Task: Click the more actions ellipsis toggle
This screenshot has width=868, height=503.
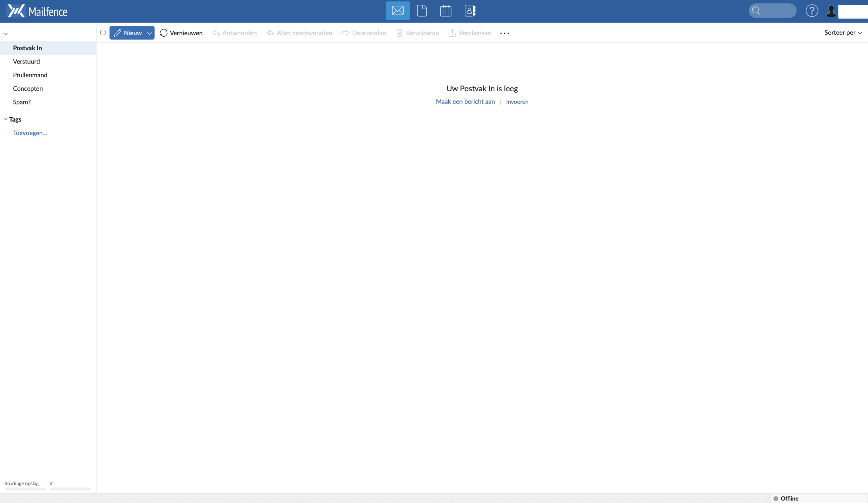Action: pyautogui.click(x=505, y=33)
